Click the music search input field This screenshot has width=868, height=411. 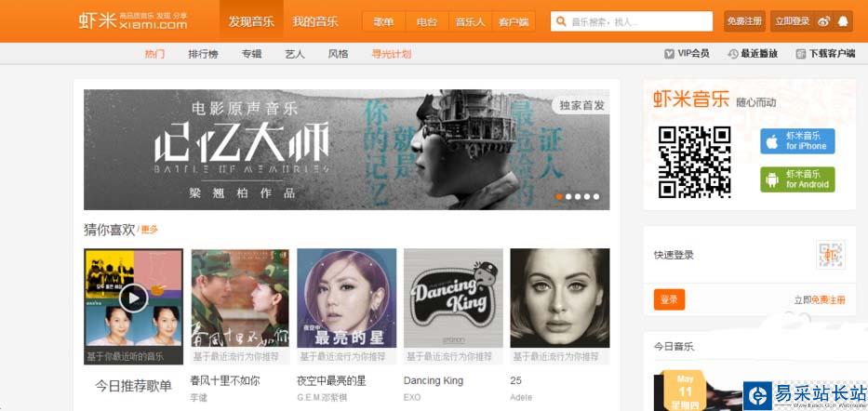tap(631, 21)
